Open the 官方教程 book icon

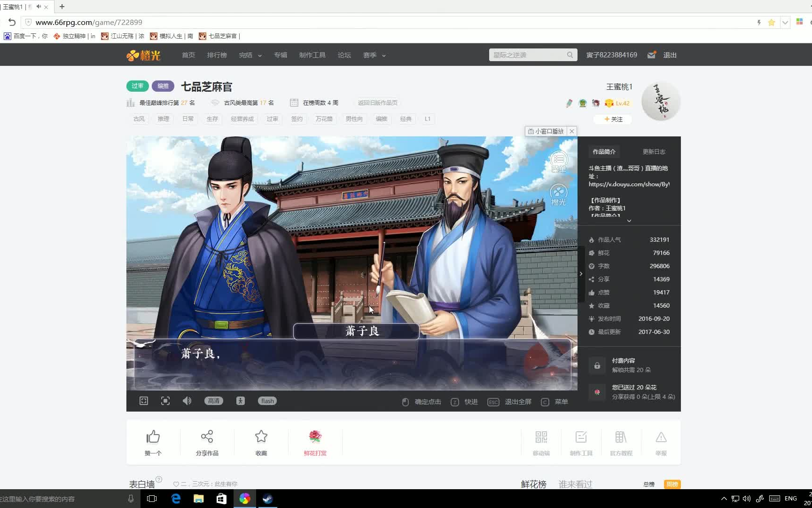click(x=621, y=437)
